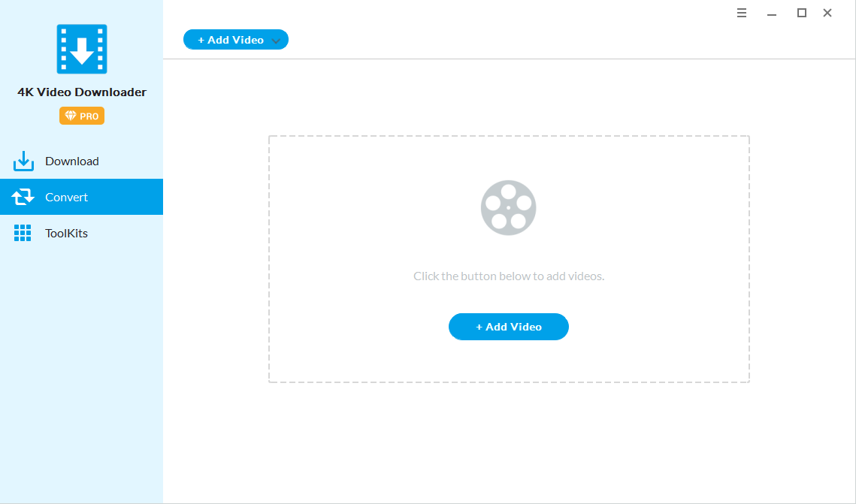This screenshot has height=504, width=856.
Task: Expand the Add Video dropdown arrow
Action: point(277,41)
